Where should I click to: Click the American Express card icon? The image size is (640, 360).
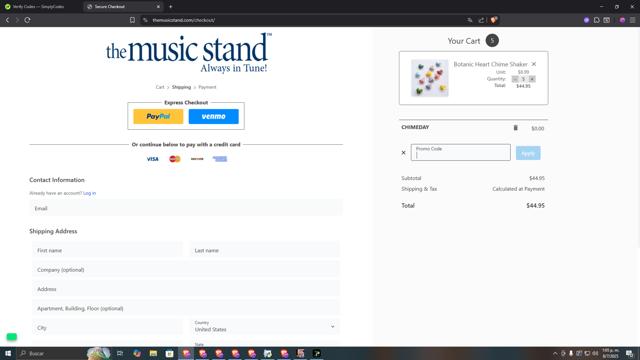tap(220, 159)
